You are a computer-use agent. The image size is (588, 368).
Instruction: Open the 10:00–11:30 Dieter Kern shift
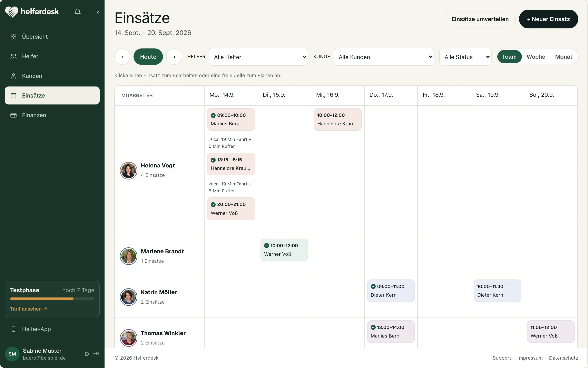pos(497,291)
